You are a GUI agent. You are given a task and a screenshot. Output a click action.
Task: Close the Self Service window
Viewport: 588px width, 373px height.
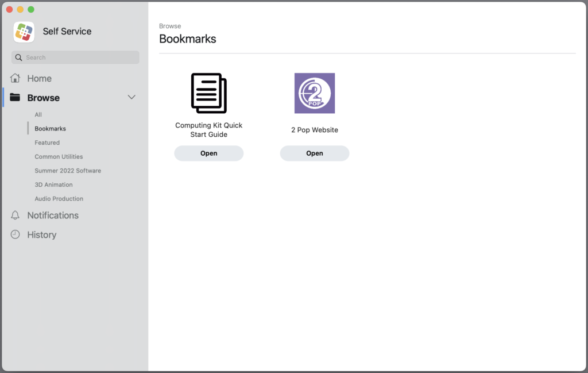pyautogui.click(x=9, y=9)
